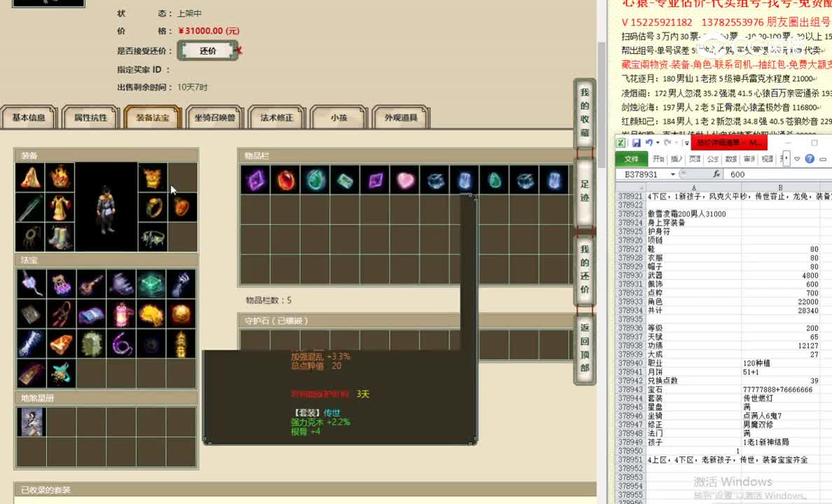Click the orange flame cloak icon in equipment grid

(x=30, y=178)
